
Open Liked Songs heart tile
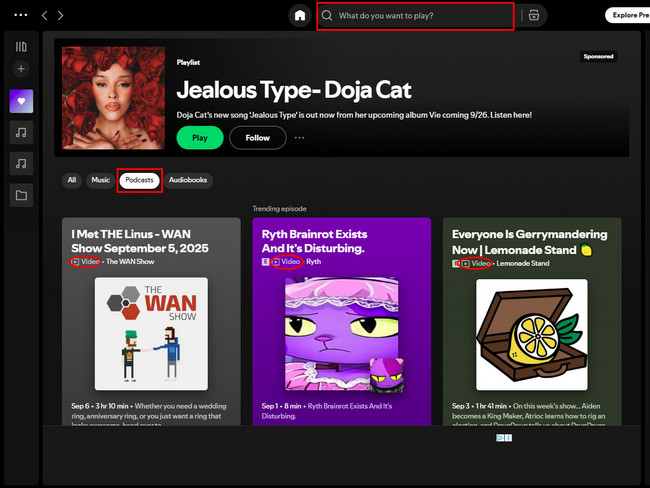[x=21, y=100]
